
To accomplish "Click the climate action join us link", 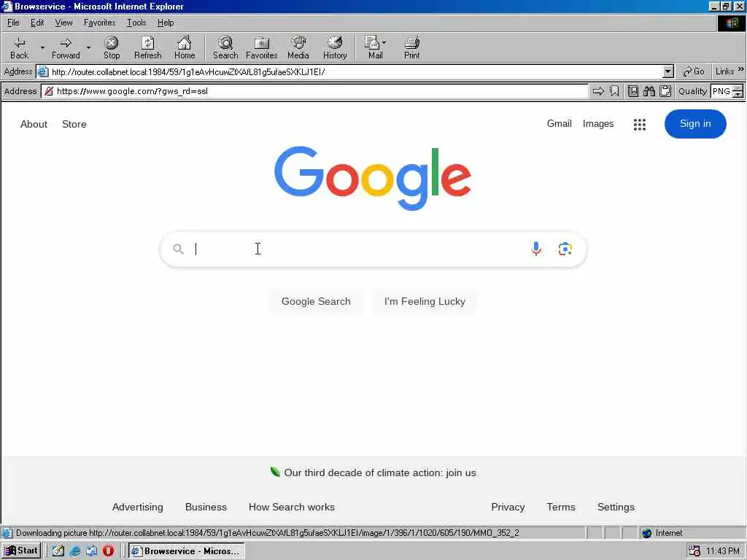I will pyautogui.click(x=379, y=472).
